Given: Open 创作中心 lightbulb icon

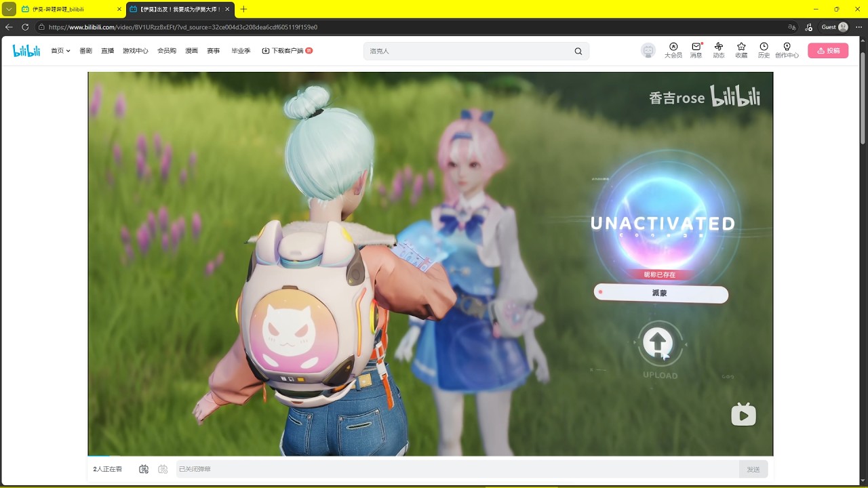Looking at the screenshot, I should point(787,50).
